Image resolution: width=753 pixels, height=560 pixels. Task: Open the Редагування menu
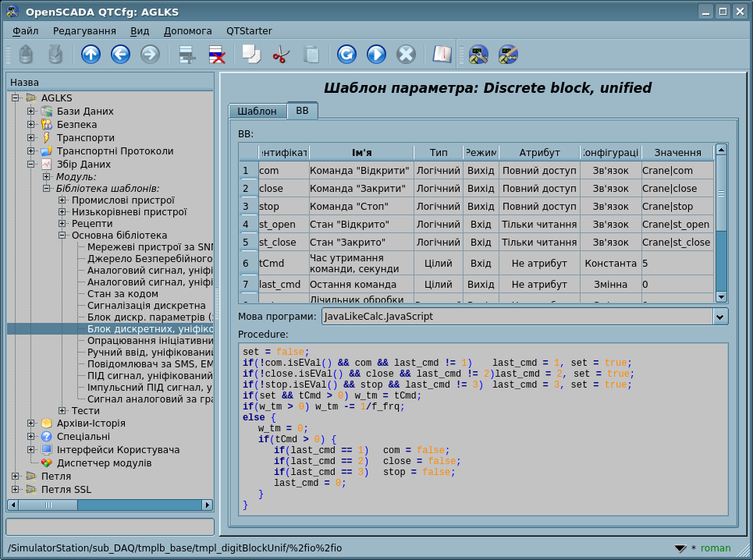coord(84,31)
